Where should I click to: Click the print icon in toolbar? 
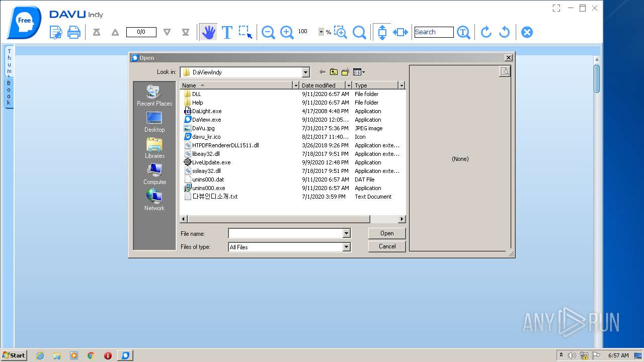click(74, 32)
